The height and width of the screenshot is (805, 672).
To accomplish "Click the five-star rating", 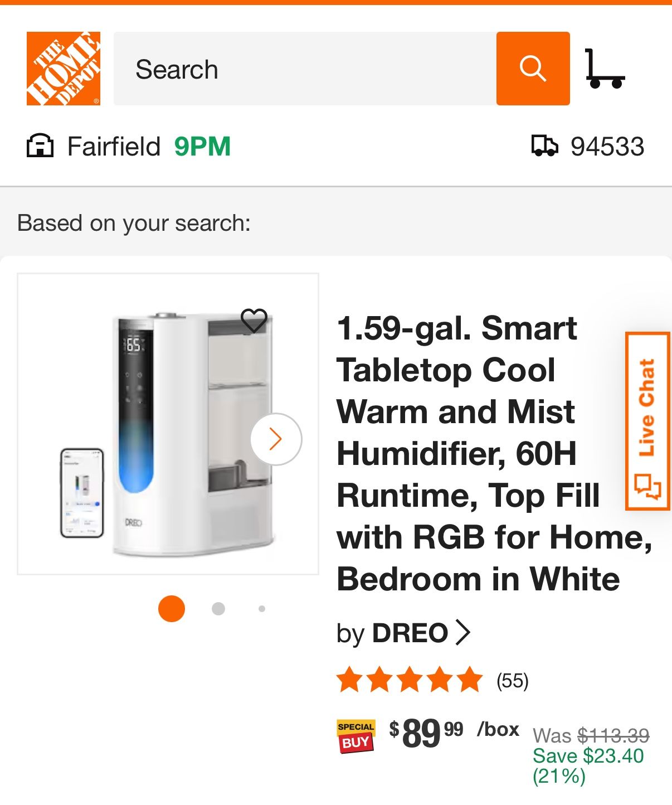I will pyautogui.click(x=410, y=680).
